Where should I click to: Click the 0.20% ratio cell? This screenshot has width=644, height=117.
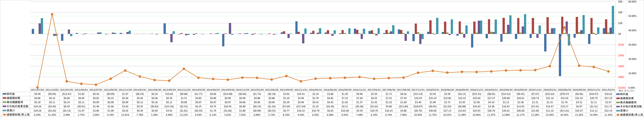tap(37, 115)
